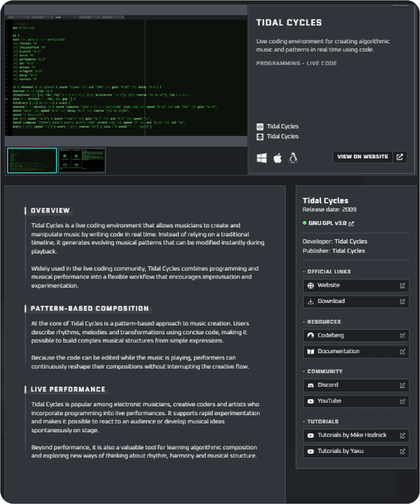Click the Codeberg mountain icon
420x504 pixels.
coord(311,335)
